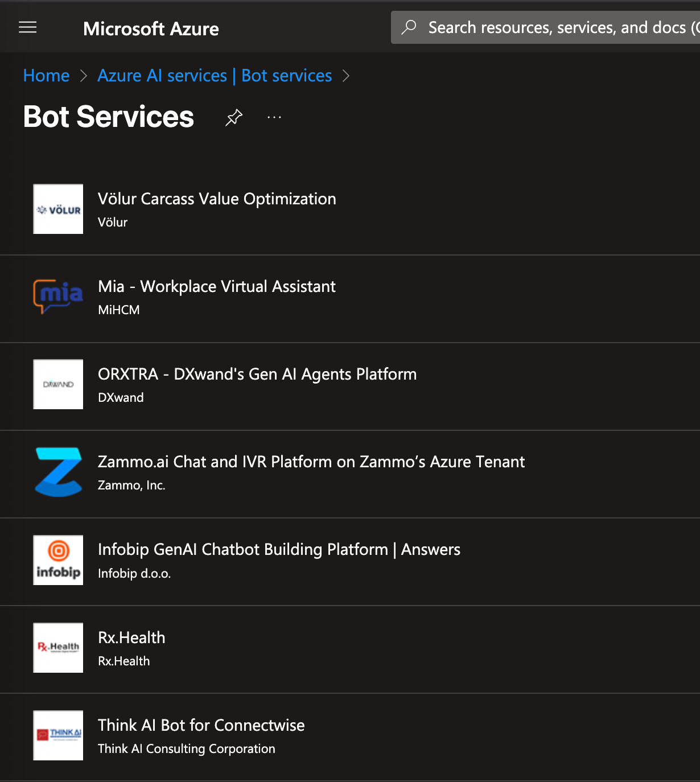Click the Völur publisher name
Image resolution: width=700 pixels, height=782 pixels.
coord(113,222)
